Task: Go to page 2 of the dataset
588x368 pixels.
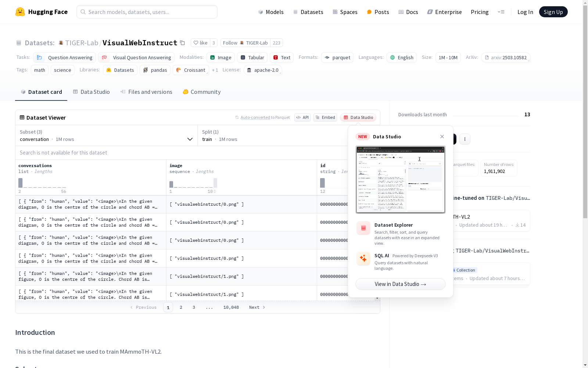Action: tap(181, 307)
